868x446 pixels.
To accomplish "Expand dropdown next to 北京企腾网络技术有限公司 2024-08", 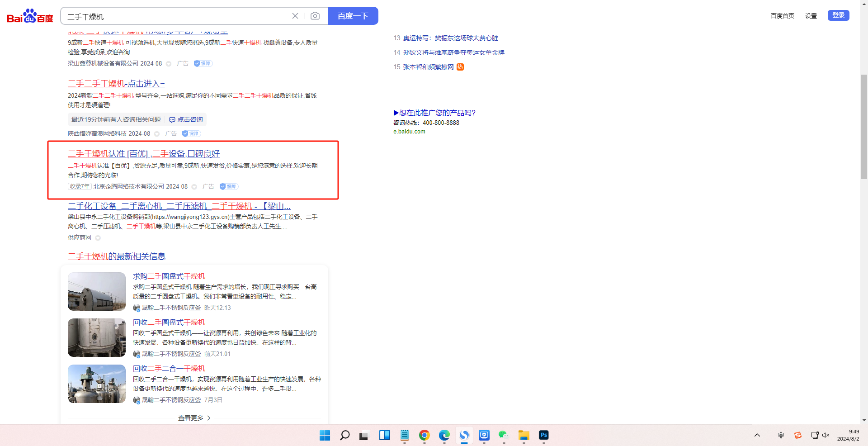I will (x=194, y=187).
